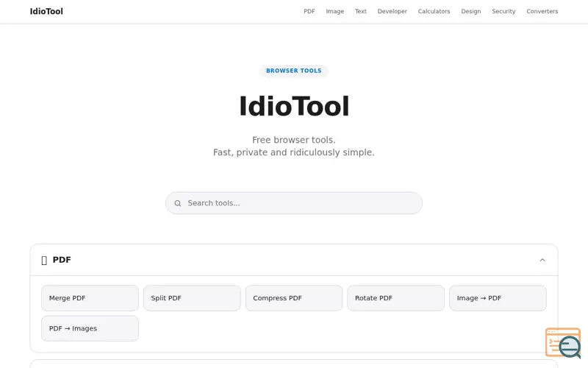Open the Compress PDF tool

294,298
